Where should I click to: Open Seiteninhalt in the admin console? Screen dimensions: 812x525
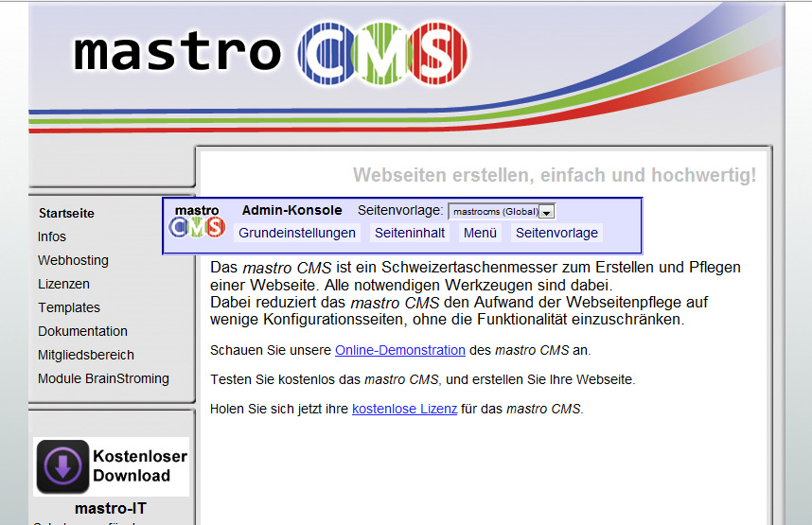pyautogui.click(x=410, y=233)
